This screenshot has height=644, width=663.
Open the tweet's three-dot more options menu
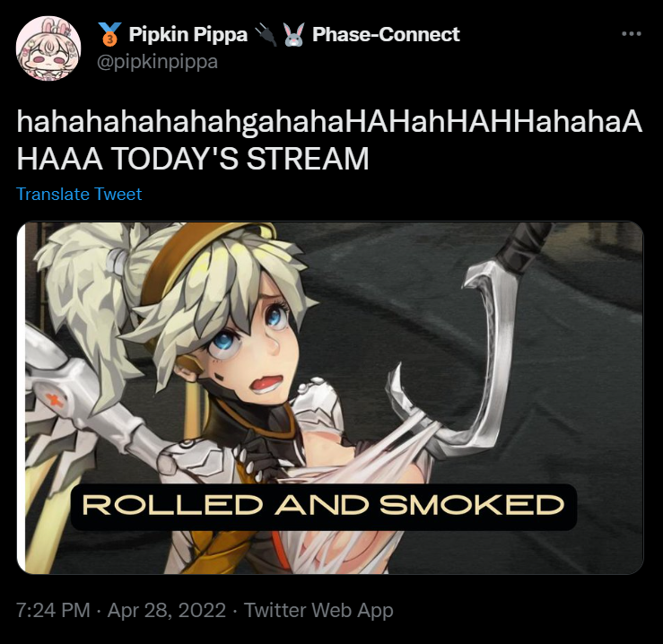[x=632, y=34]
